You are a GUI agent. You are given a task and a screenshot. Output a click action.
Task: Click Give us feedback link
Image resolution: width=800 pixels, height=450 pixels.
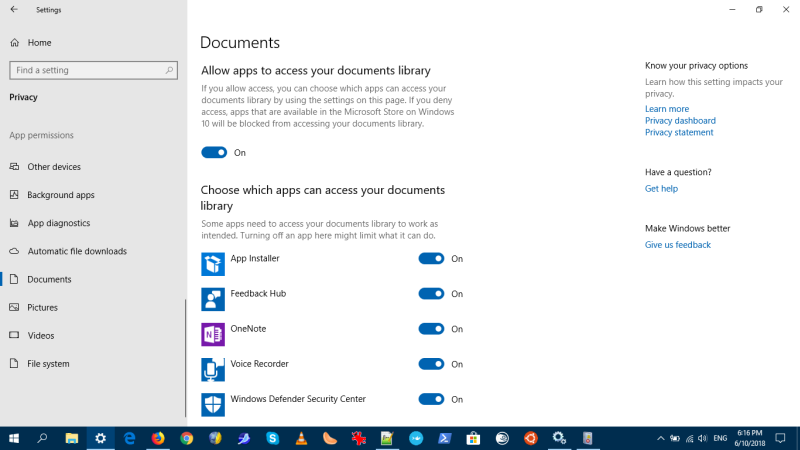(x=678, y=245)
